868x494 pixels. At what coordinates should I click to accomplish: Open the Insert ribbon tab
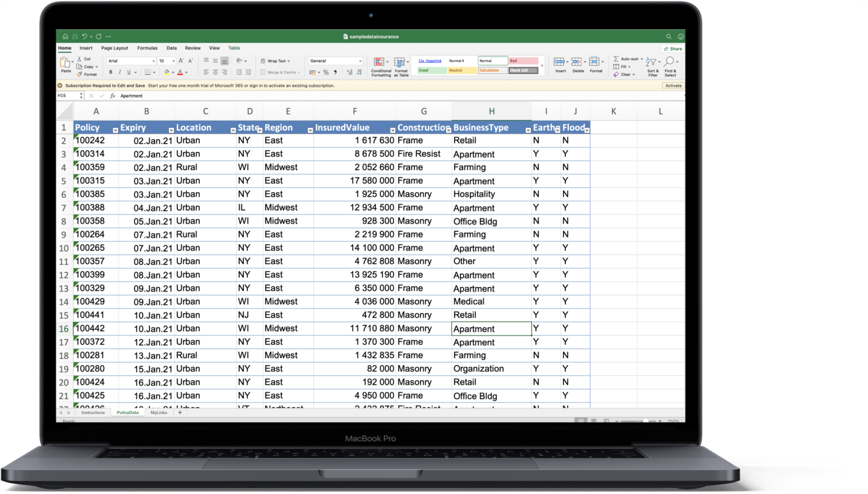point(86,48)
